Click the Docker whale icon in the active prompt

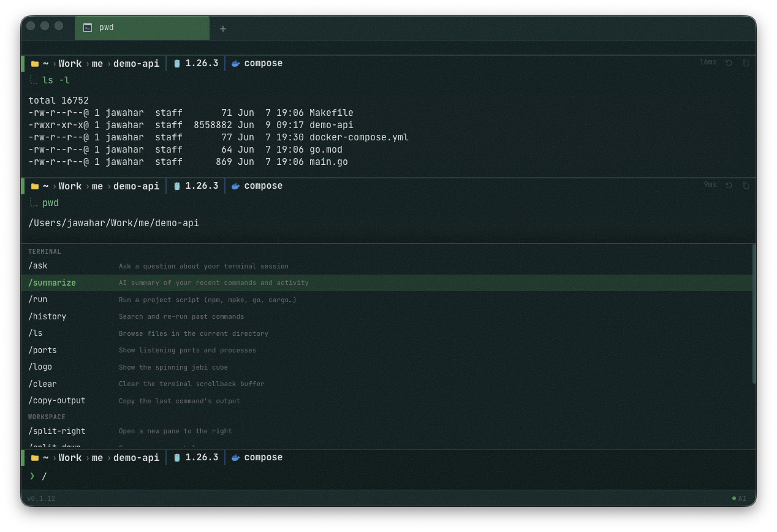coord(236,457)
